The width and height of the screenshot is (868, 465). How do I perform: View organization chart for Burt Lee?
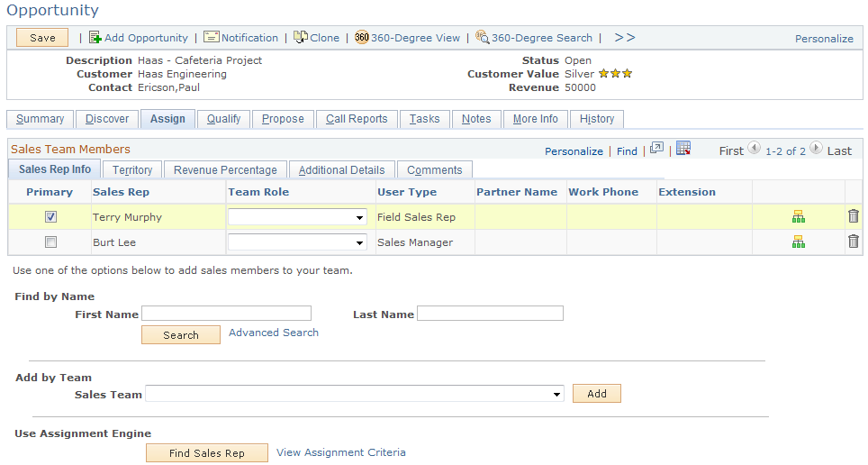[799, 242]
